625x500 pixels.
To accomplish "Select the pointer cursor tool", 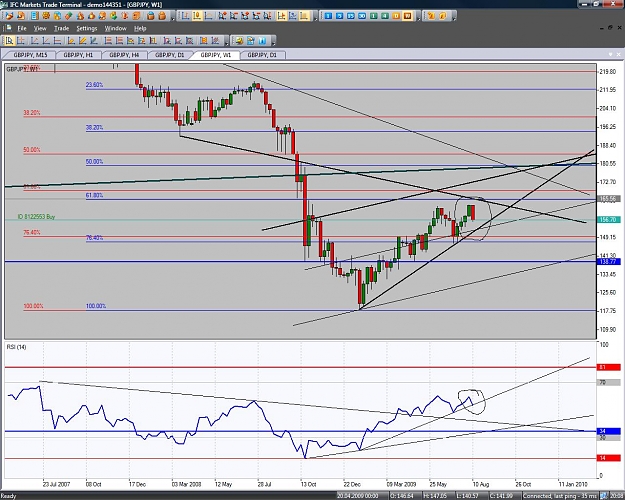I will pos(9,40).
